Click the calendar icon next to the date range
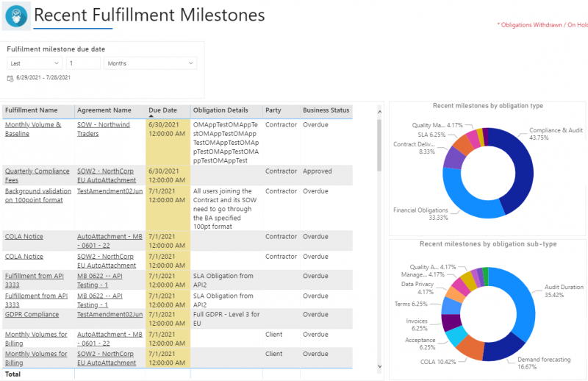 (10, 78)
